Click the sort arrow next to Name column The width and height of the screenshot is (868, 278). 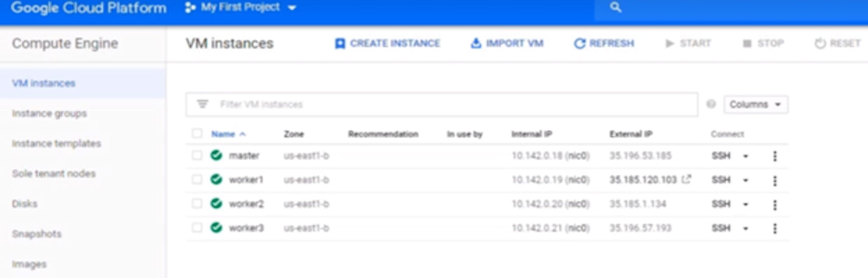pos(243,134)
